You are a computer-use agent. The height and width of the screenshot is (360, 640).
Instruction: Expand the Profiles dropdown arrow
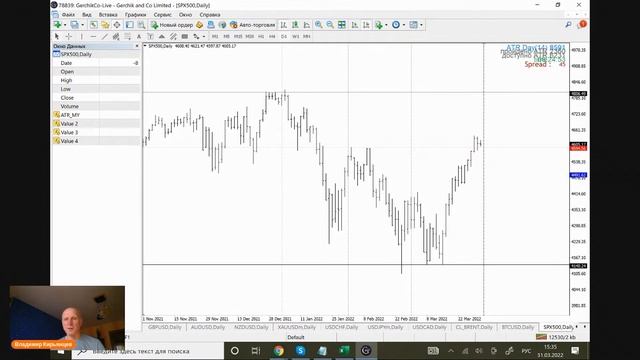[82, 25]
